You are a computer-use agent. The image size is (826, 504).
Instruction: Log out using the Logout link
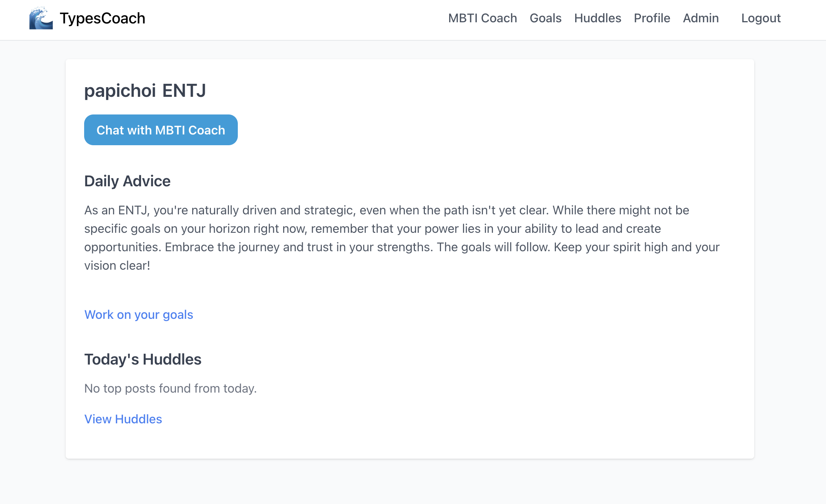click(761, 18)
